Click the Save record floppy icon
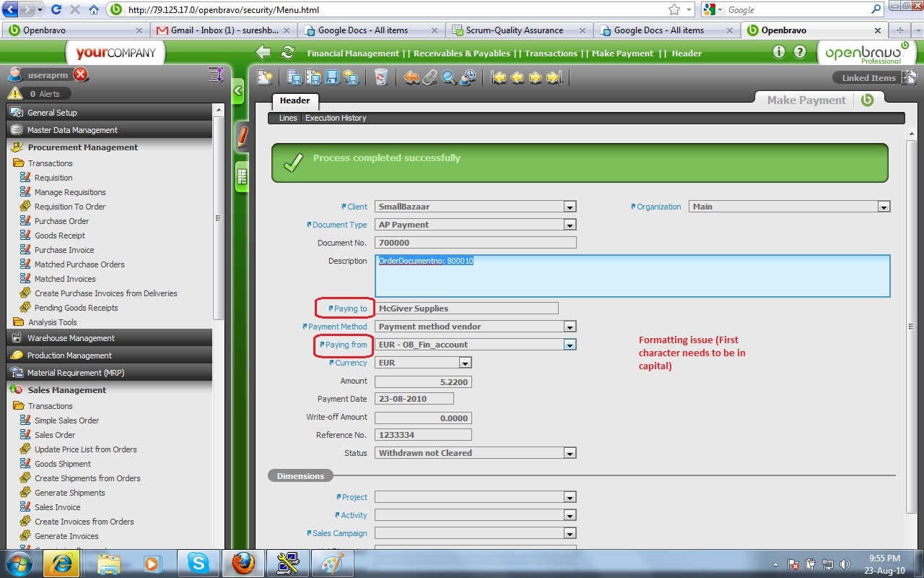This screenshot has width=924, height=578. (332, 77)
